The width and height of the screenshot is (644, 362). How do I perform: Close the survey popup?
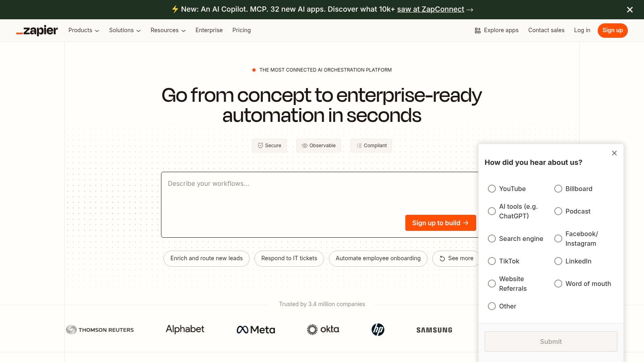tap(614, 153)
